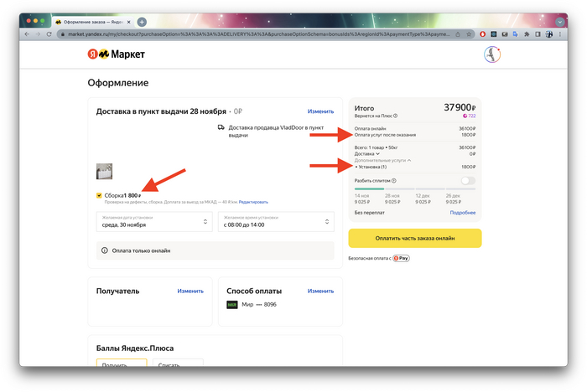Click the info icon beside Разбить сплитом
Viewport: 587px width, 392px height.
click(394, 180)
